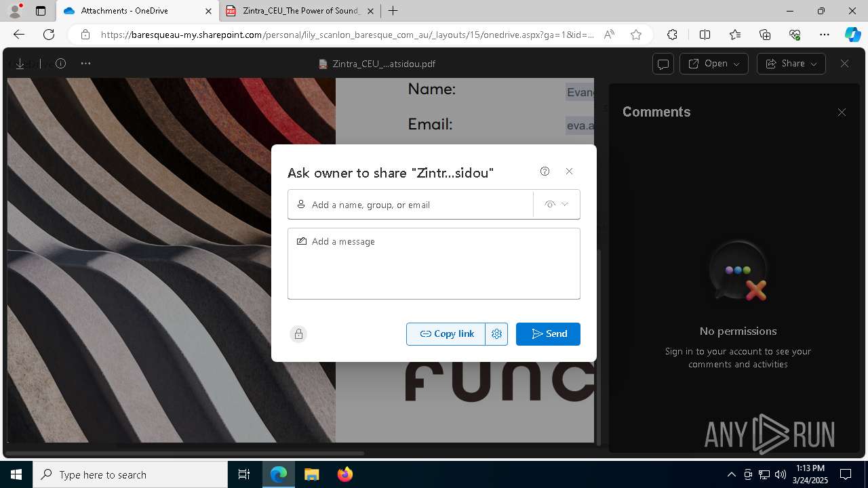
Task: Close the Ask owner to share dialog
Action: coord(569,171)
